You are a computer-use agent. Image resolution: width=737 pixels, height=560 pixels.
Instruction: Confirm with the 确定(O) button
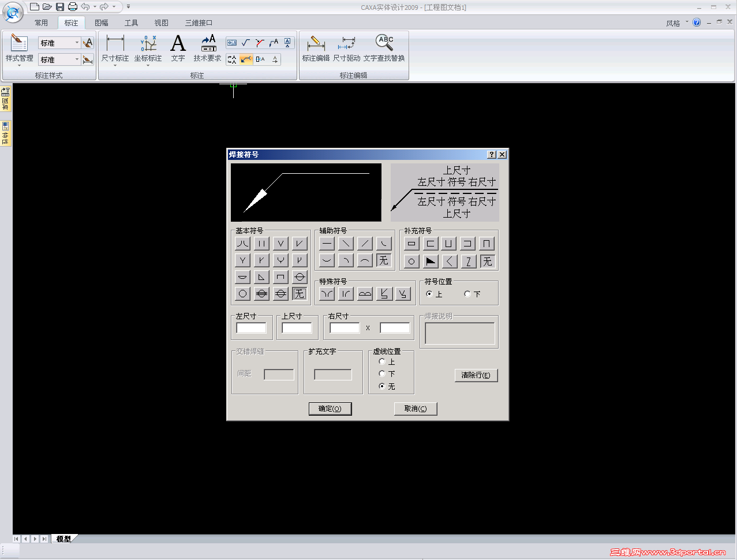click(x=330, y=409)
